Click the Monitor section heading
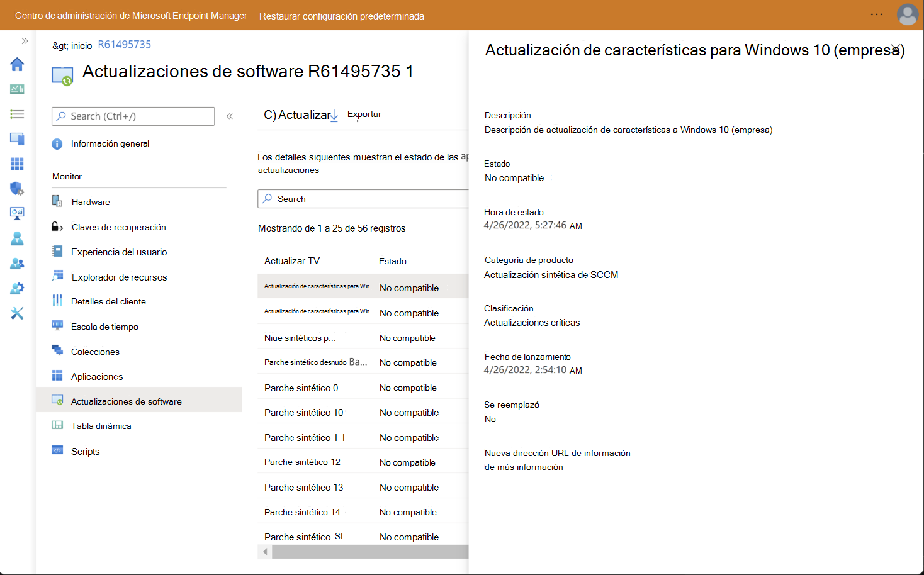The height and width of the screenshot is (575, 924). click(67, 177)
